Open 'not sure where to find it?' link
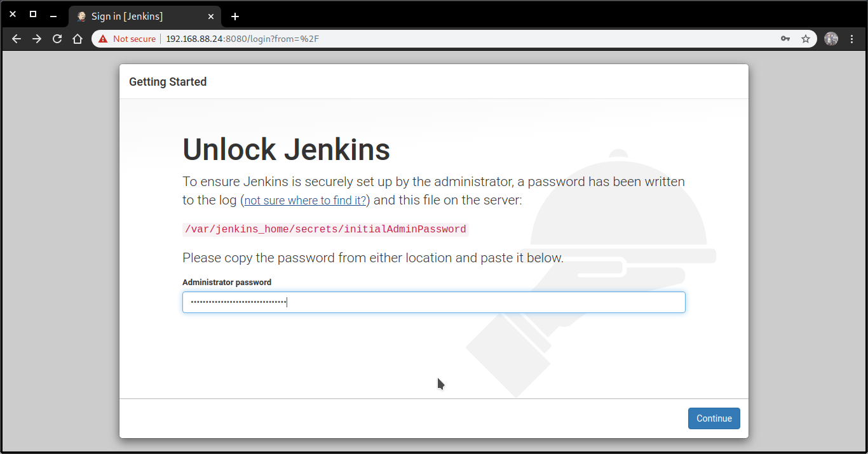Viewport: 868px width, 454px height. click(305, 201)
